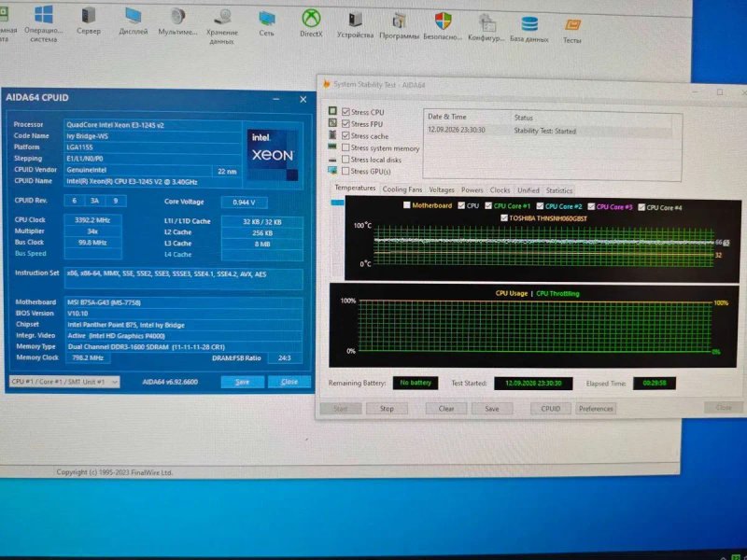Click the disk icon beside Stress local disks

tap(332, 159)
